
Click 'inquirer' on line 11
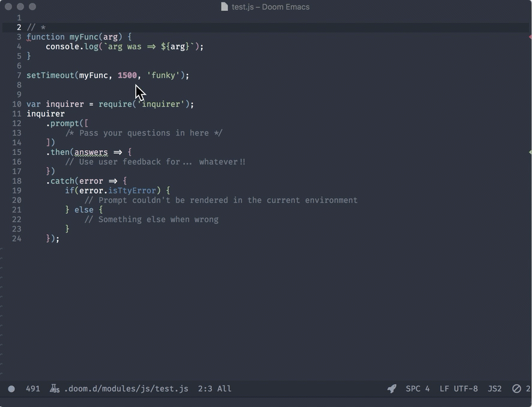46,114
